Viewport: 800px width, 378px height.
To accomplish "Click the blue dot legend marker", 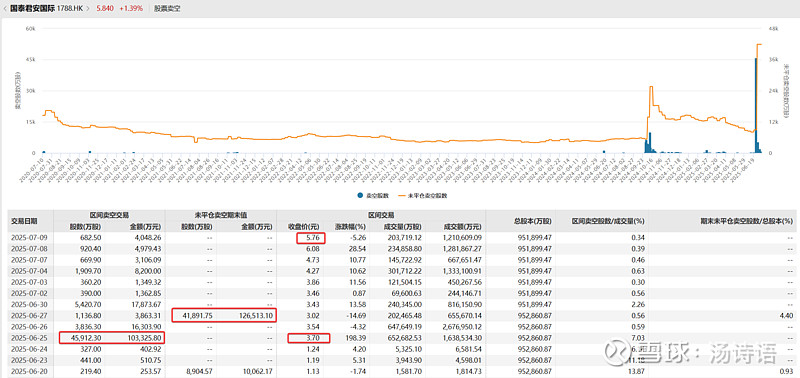I will [360, 195].
